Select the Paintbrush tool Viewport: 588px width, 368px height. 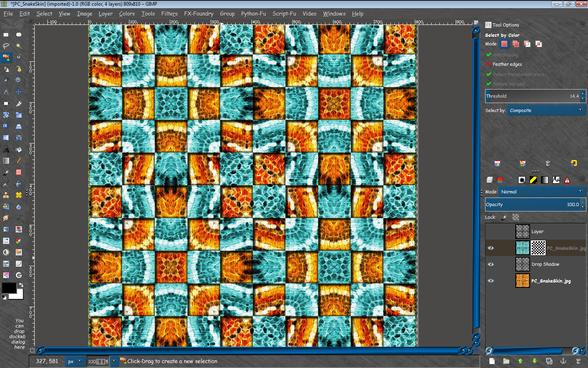(x=6, y=172)
